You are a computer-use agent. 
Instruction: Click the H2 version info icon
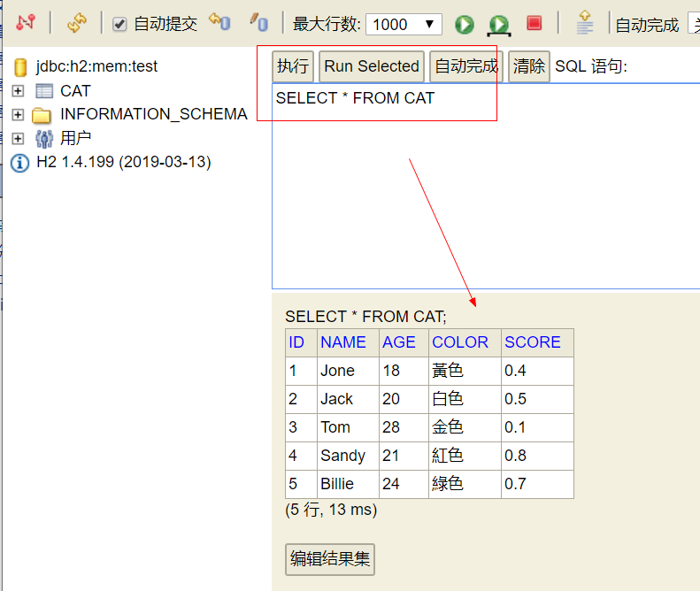point(19,163)
